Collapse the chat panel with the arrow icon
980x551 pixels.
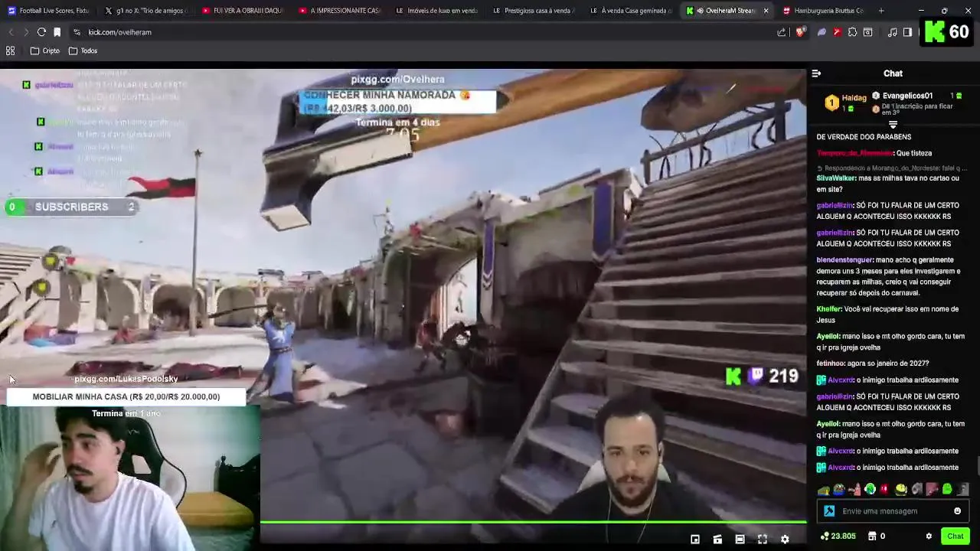coord(816,73)
